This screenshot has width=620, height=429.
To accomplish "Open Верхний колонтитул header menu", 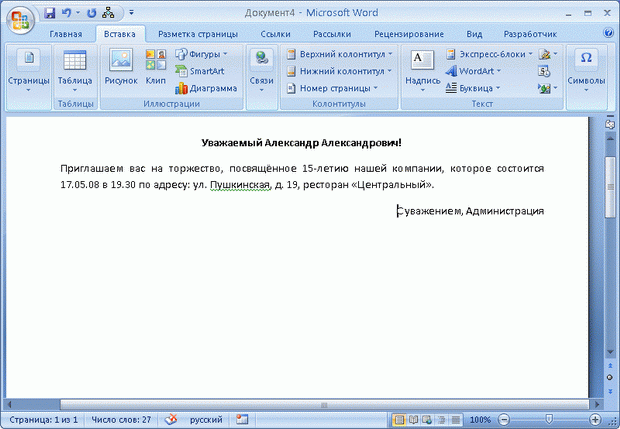I will point(340,54).
